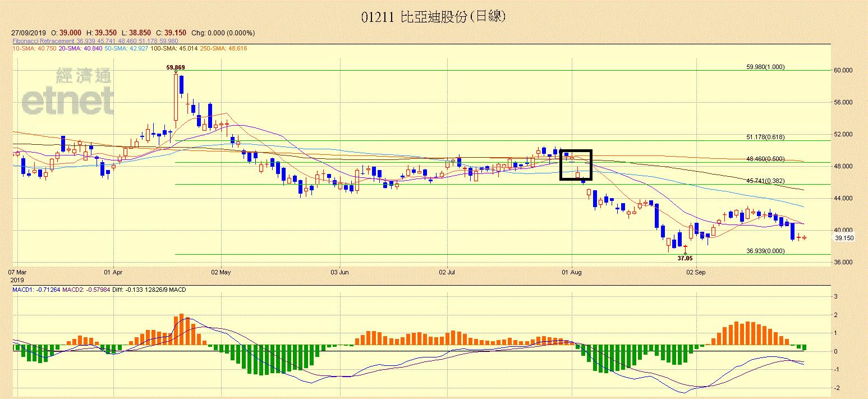The image size is (868, 399).
Task: Click the 'MACD2: -0.57984' readout
Action: tap(85, 290)
